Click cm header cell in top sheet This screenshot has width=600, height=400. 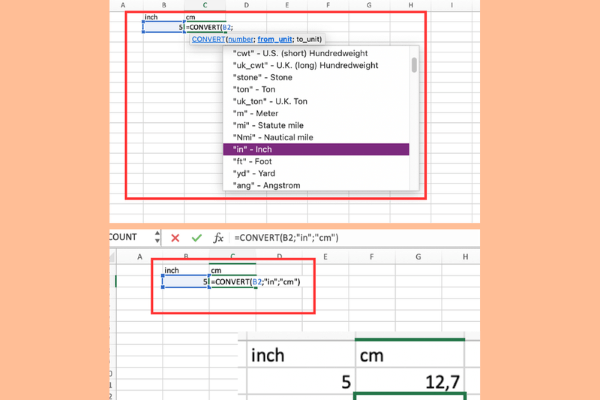point(205,17)
